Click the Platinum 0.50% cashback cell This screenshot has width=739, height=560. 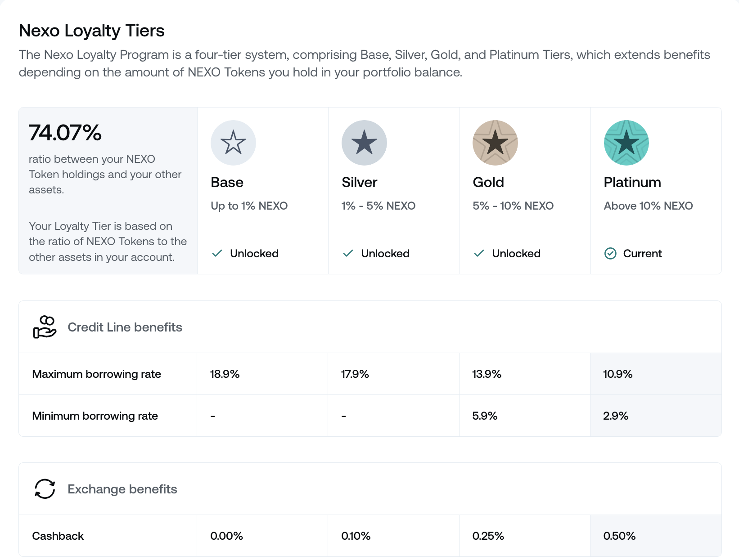tap(619, 536)
